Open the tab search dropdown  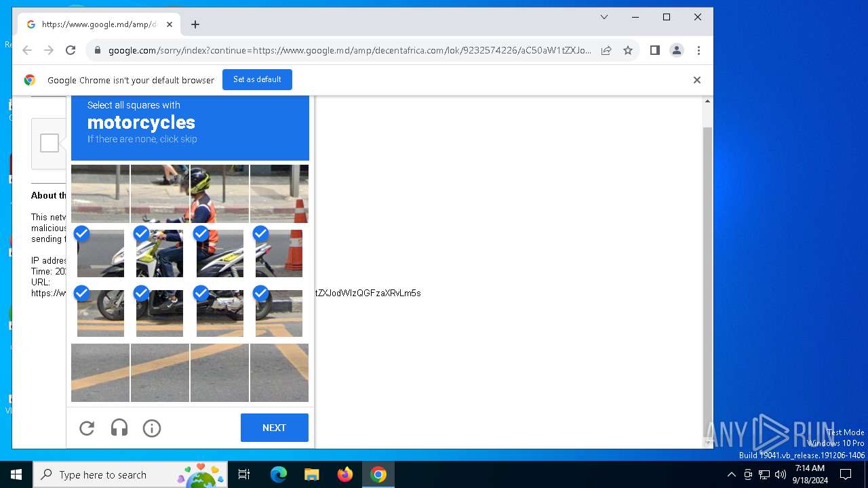[x=604, y=17]
